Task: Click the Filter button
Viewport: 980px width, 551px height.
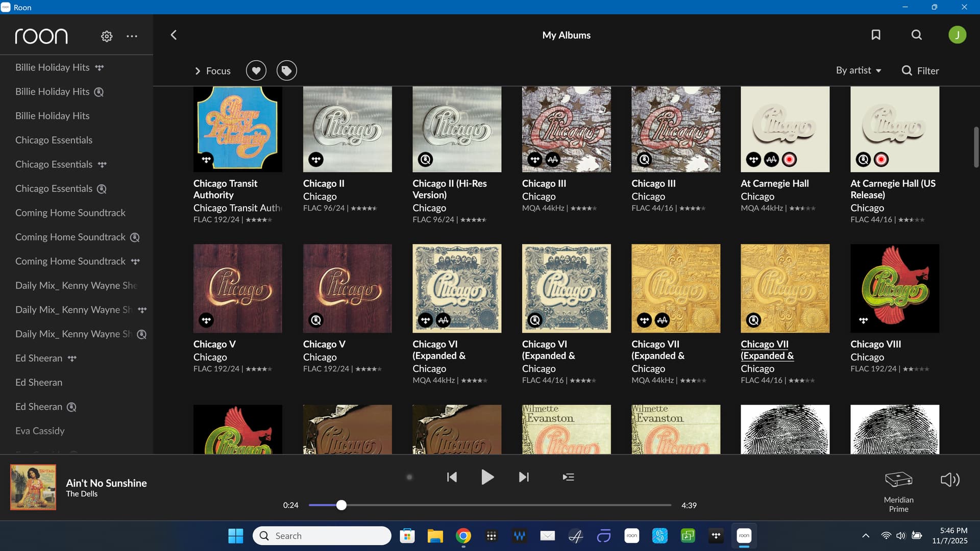Action: [920, 71]
